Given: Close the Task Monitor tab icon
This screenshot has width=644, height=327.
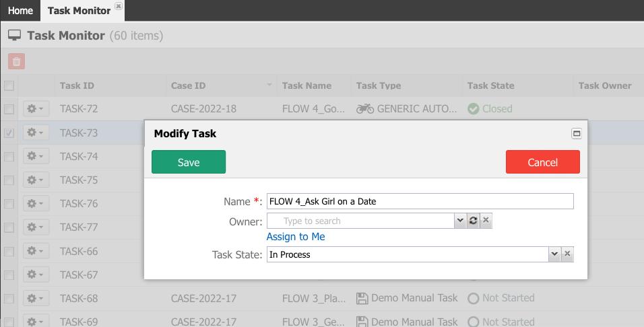Looking at the screenshot, I should point(119,6).
